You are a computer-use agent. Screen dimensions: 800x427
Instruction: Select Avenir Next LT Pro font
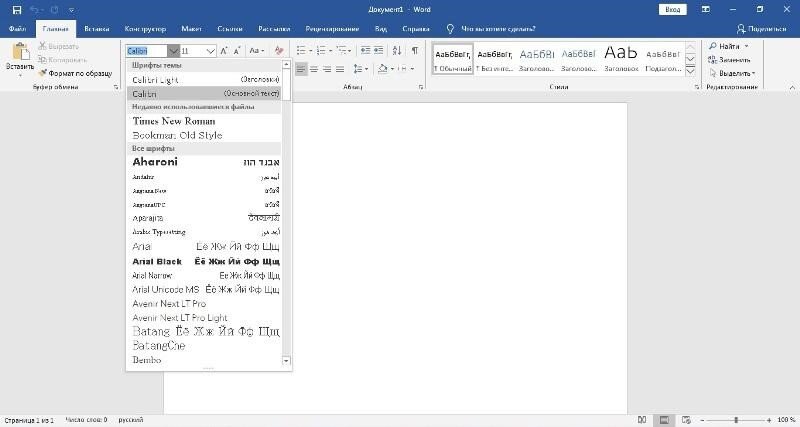pos(204,304)
